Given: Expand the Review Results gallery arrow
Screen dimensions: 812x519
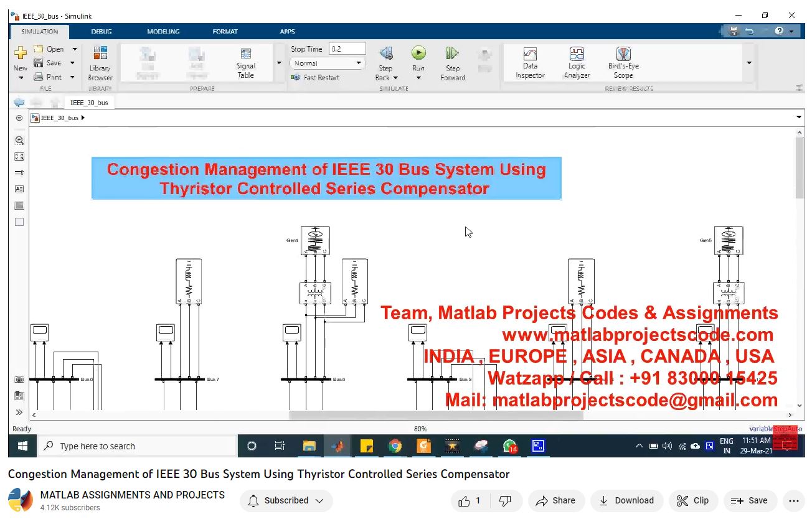Looking at the screenshot, I should (x=748, y=63).
